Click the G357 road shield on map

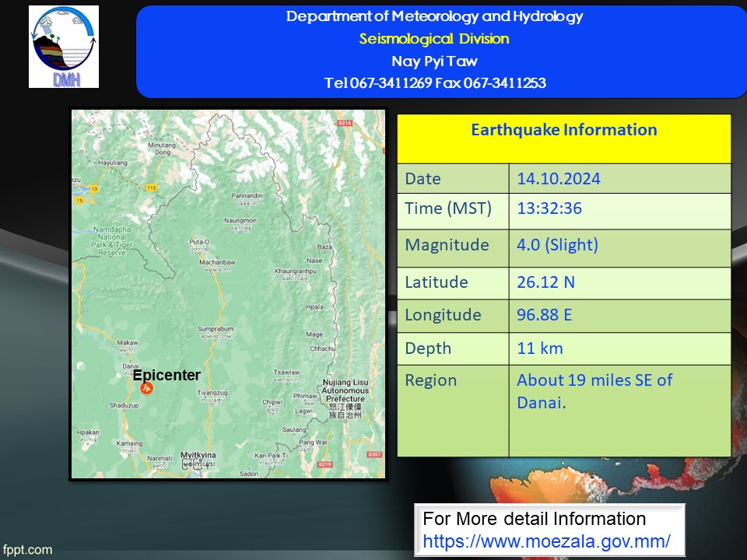tap(374, 454)
